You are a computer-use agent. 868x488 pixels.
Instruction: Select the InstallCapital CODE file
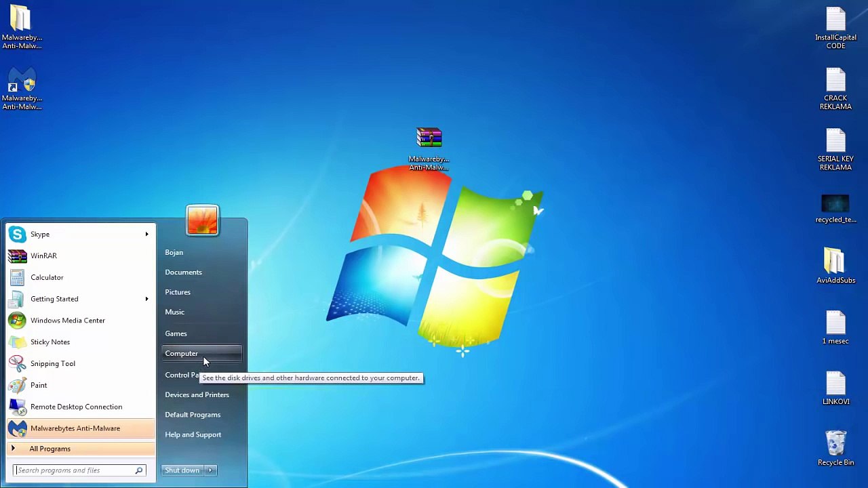(835, 28)
